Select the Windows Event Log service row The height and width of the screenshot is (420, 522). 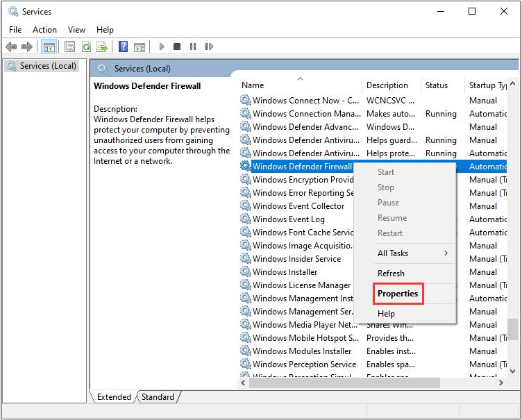tap(288, 219)
